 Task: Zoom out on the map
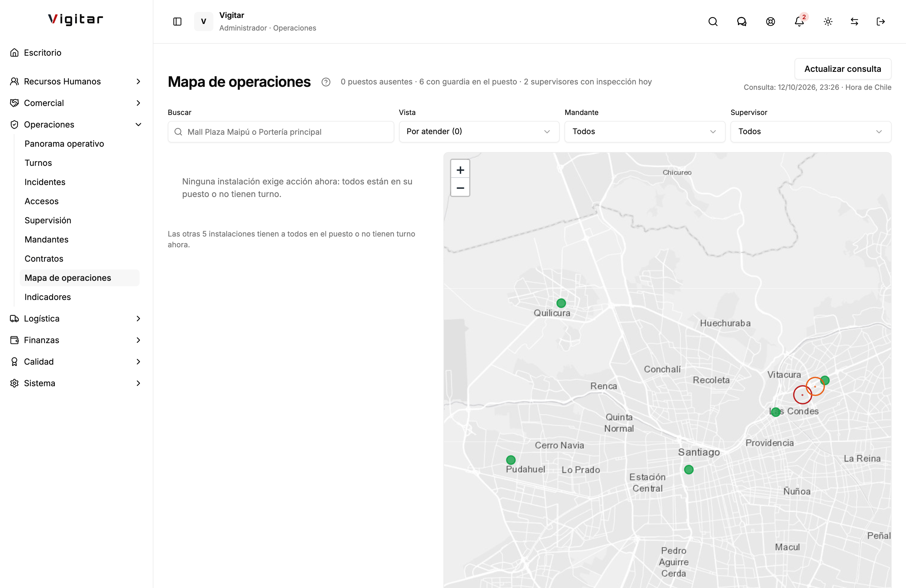(x=460, y=187)
